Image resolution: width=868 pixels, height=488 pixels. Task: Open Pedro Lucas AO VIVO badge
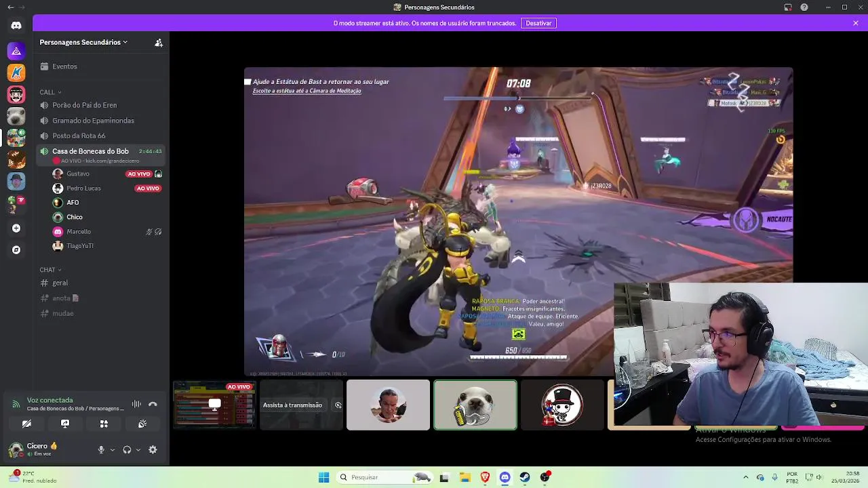pos(148,188)
